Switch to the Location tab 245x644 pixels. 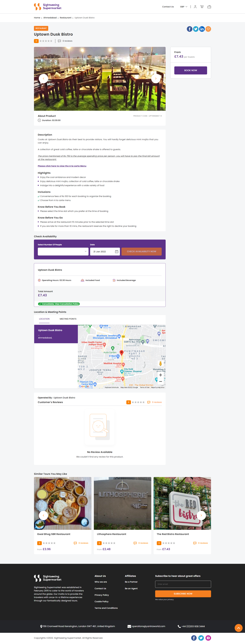(44, 319)
